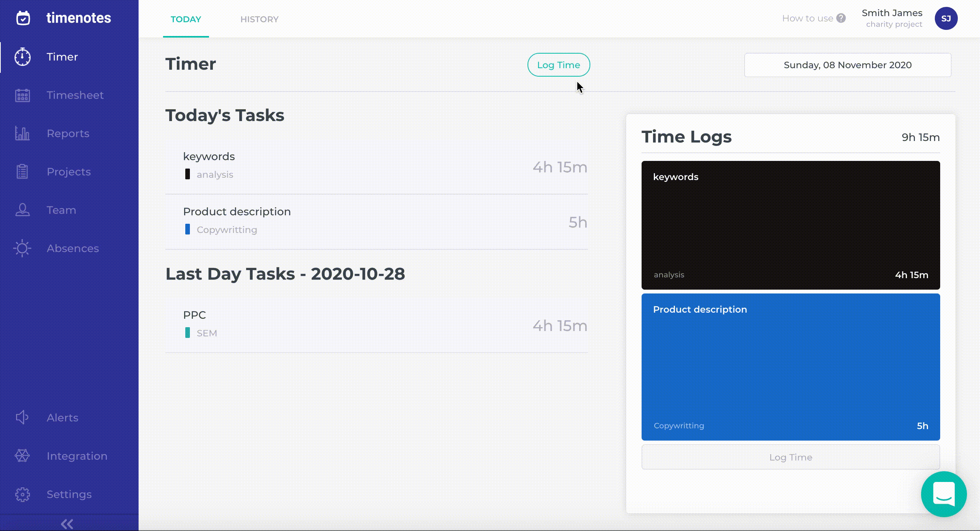Click the Timer stopwatch icon in sidebar
This screenshot has width=980, height=531.
23,57
